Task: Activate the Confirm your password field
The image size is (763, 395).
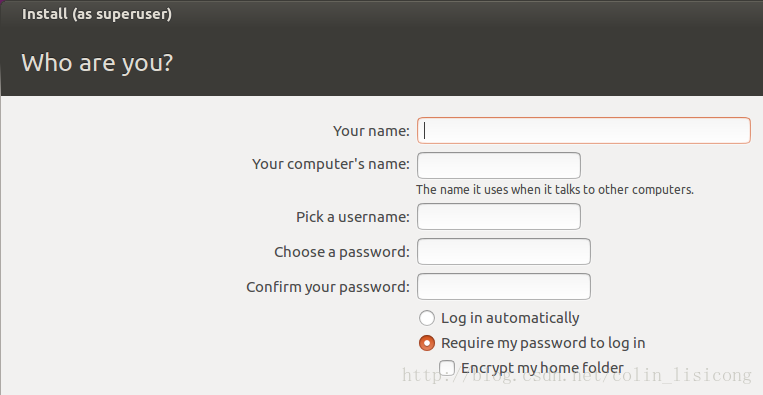Action: point(504,287)
